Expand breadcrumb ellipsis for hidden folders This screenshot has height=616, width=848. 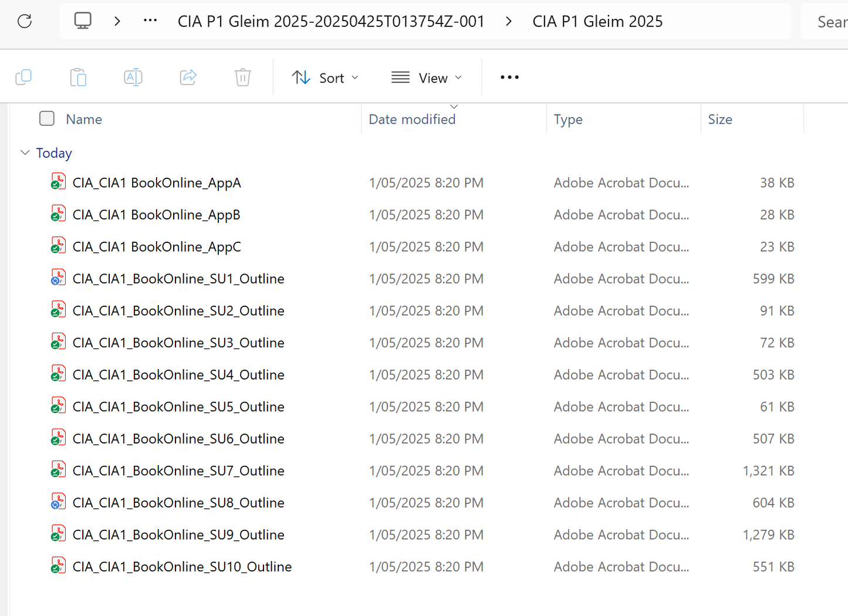150,21
